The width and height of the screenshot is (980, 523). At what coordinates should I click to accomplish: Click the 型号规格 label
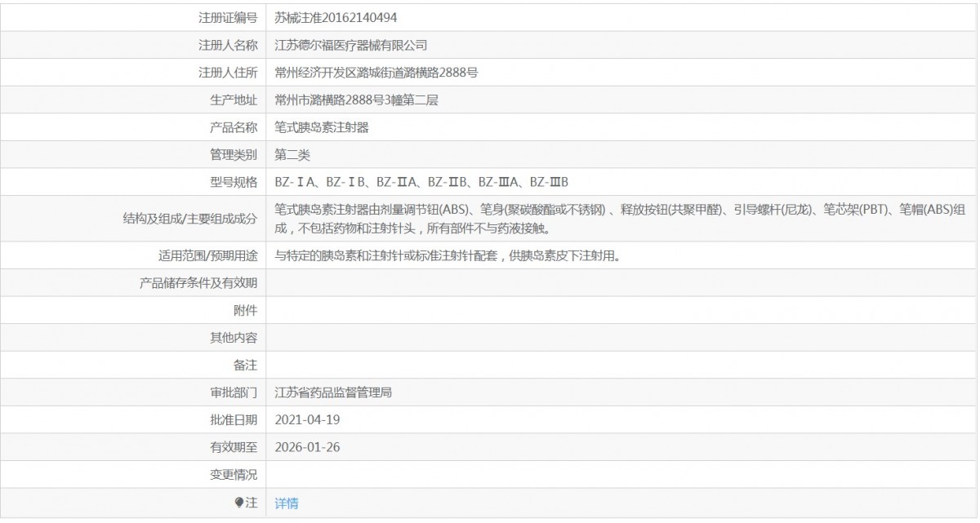234,181
